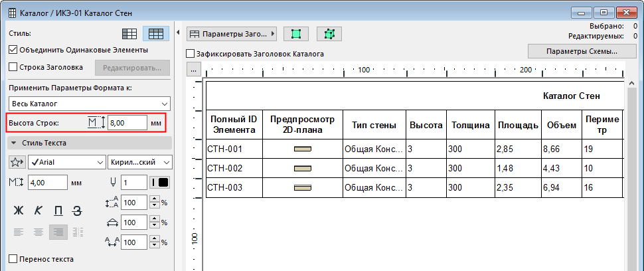
Task: Collapse Стиль Текста section
Action: (90, 143)
